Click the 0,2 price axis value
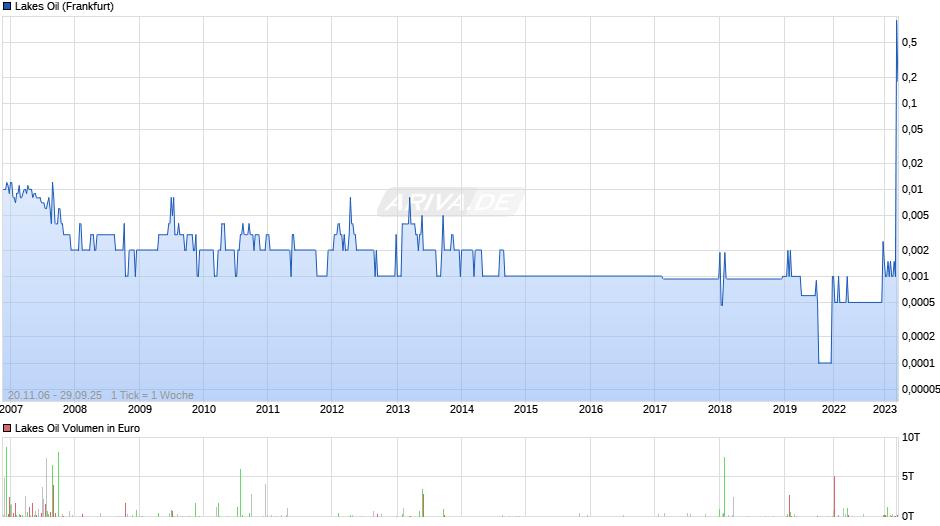Viewport: 940px width, 526px height. click(909, 77)
